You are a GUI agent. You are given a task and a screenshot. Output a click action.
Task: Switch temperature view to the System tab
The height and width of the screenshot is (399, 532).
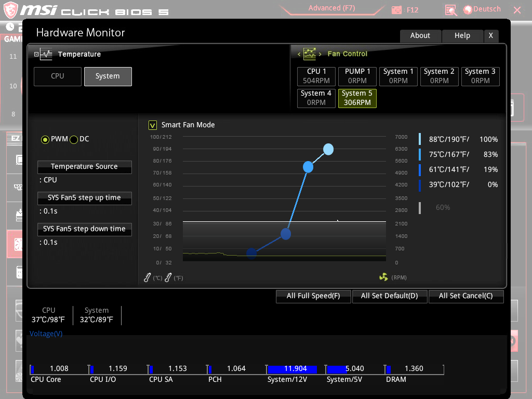pyautogui.click(x=108, y=76)
